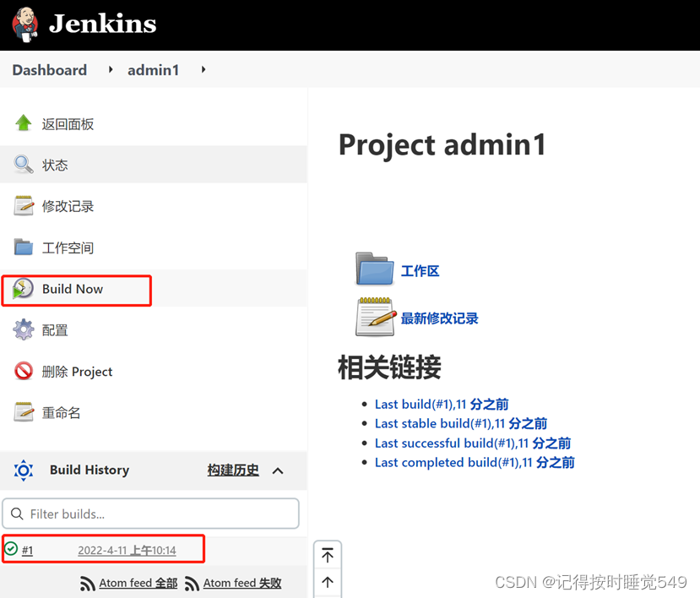Screen dimensions: 700x598
Task: Open the 构建历史 trend link
Action: coord(233,470)
